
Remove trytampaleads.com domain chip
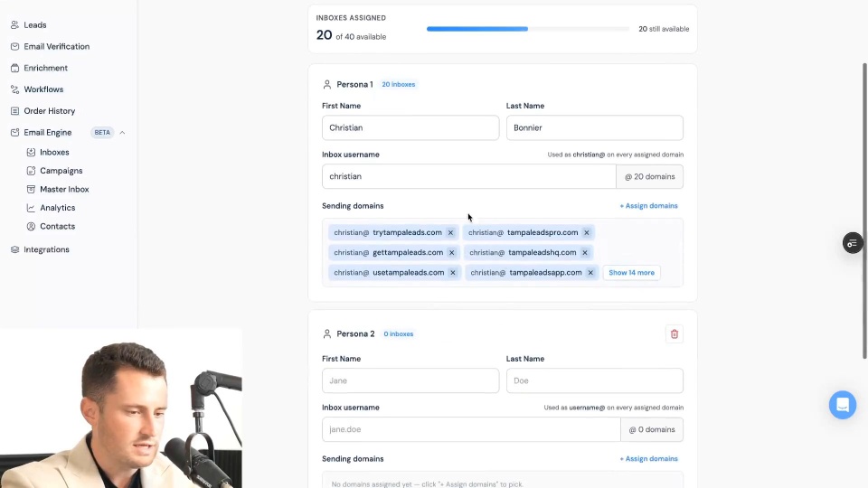450,232
